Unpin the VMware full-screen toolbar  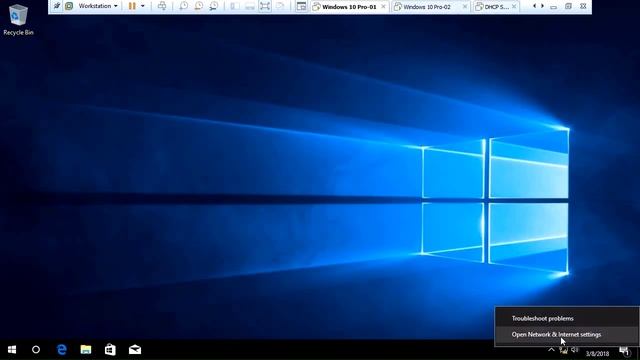point(57,6)
